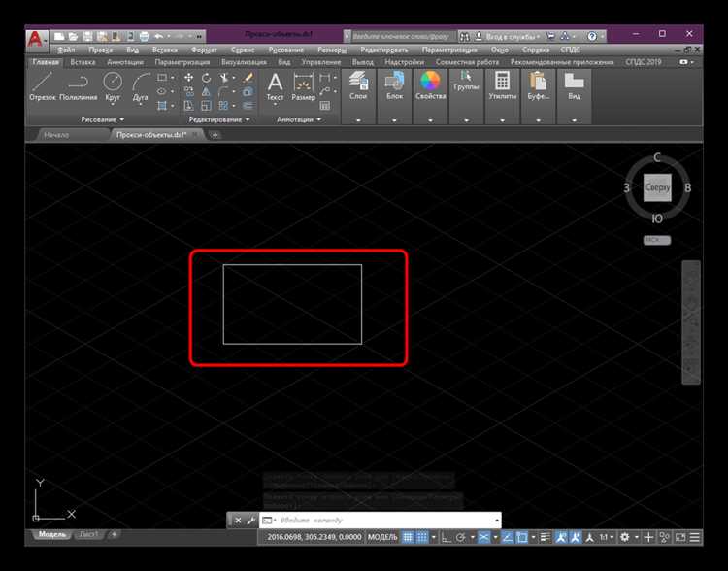Open the Слои (Layers) panel icon
Viewport: 728px width, 571px height.
[x=358, y=84]
